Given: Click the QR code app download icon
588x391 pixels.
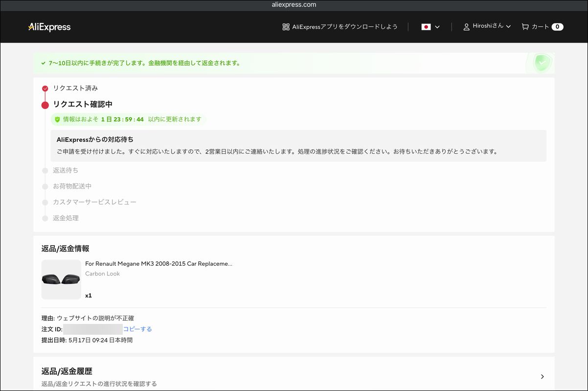Looking at the screenshot, I should pyautogui.click(x=286, y=27).
